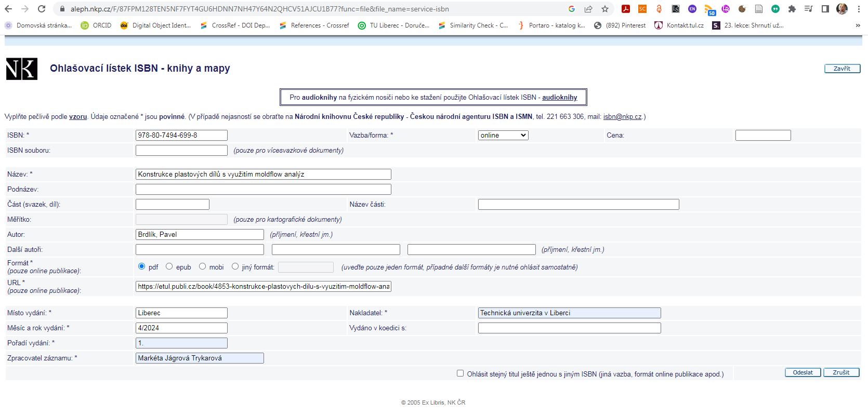Check the report same title again checkbox
868x416 pixels.
click(460, 373)
